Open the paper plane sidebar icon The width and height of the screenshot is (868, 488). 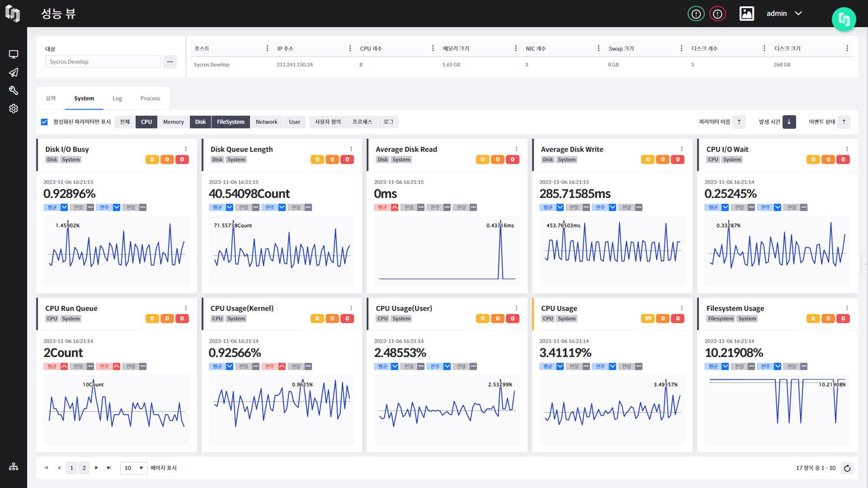tap(13, 73)
